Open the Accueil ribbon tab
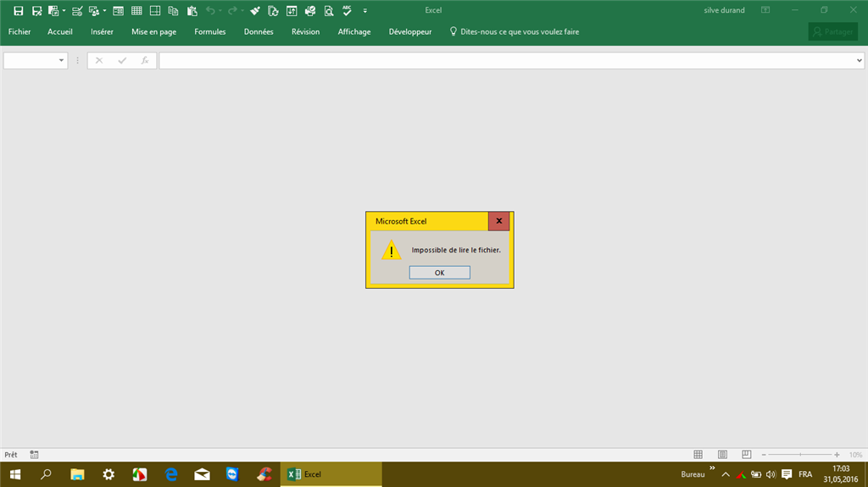Screen dimensions: 868x487 (60, 31)
